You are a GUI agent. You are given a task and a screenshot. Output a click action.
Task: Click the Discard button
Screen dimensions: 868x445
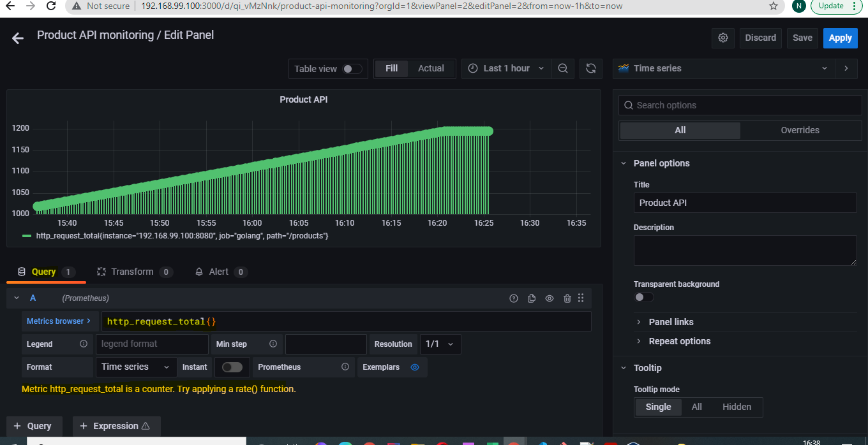[760, 38]
